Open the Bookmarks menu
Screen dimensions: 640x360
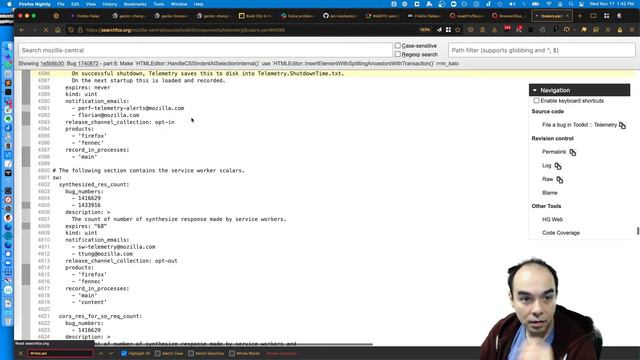pos(135,4)
